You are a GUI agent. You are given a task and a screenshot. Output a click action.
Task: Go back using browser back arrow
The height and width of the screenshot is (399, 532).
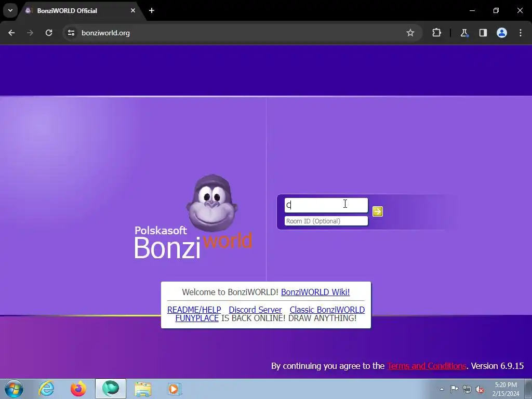[11, 33]
